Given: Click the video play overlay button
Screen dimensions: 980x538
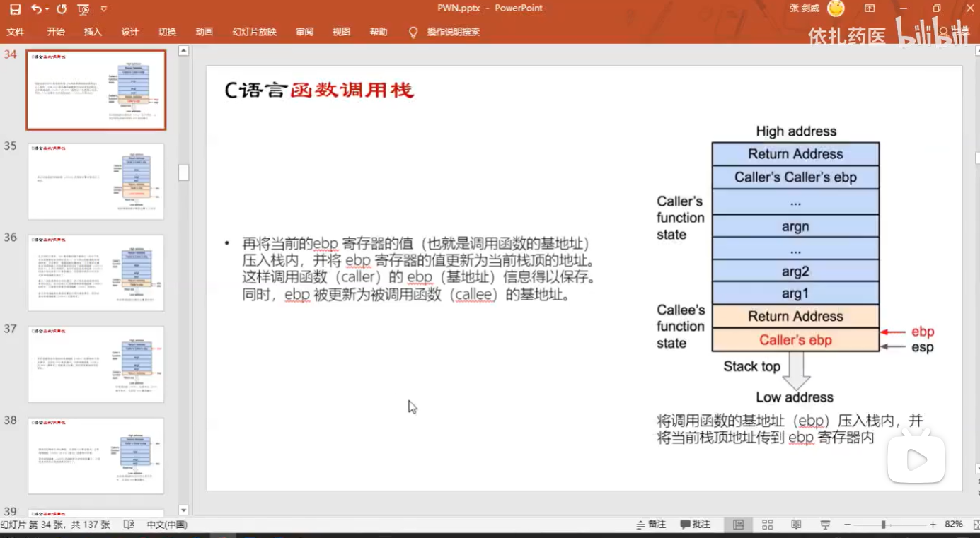Looking at the screenshot, I should [916, 460].
